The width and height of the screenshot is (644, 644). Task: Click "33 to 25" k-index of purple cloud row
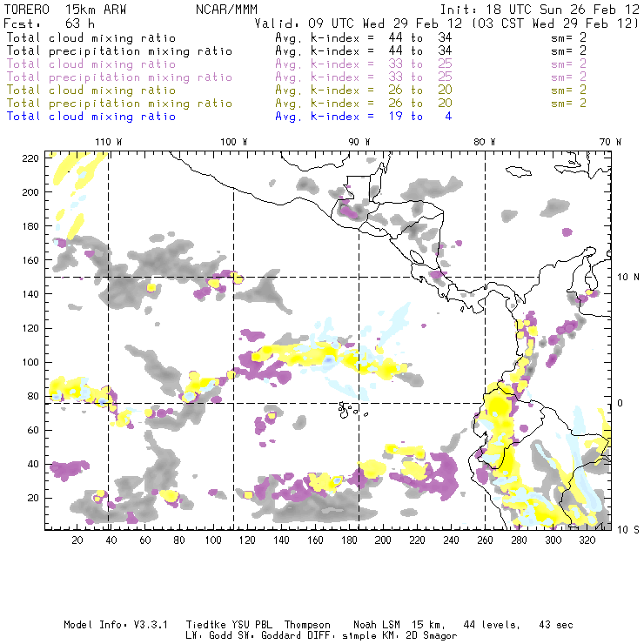[420, 64]
